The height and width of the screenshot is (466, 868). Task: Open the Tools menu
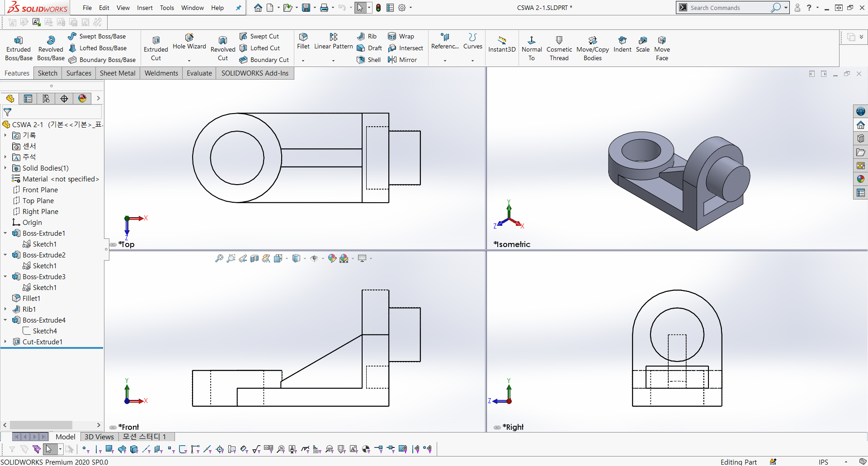point(167,8)
